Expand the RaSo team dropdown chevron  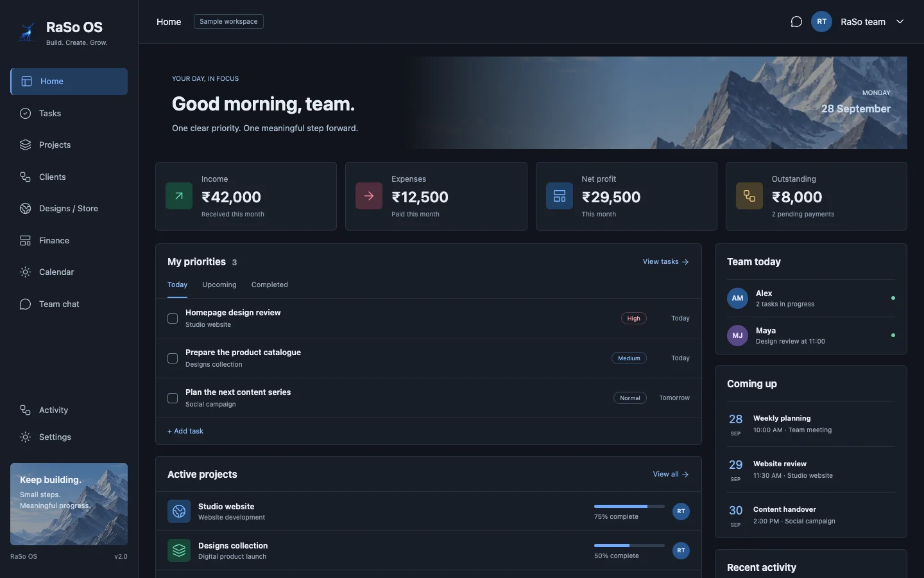tap(900, 22)
